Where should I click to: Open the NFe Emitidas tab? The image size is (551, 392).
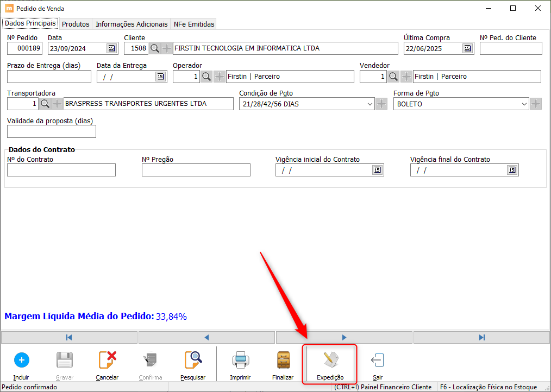[x=194, y=24]
